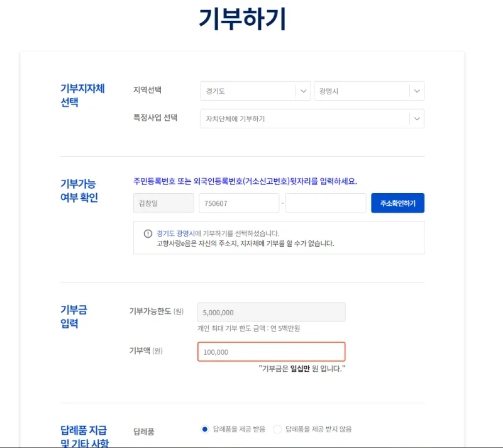Click the name field showing 김창일

pos(163,203)
